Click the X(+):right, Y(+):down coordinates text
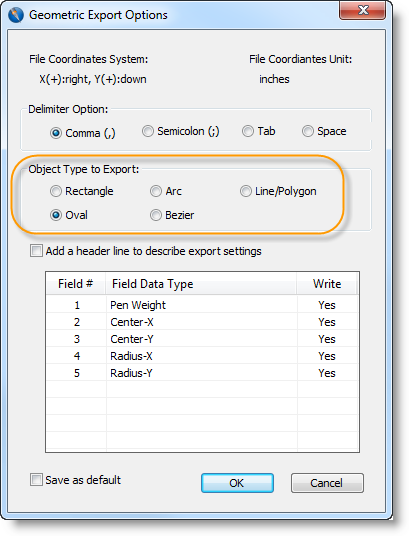Image resolution: width=409 pixels, height=536 pixels. 93,79
